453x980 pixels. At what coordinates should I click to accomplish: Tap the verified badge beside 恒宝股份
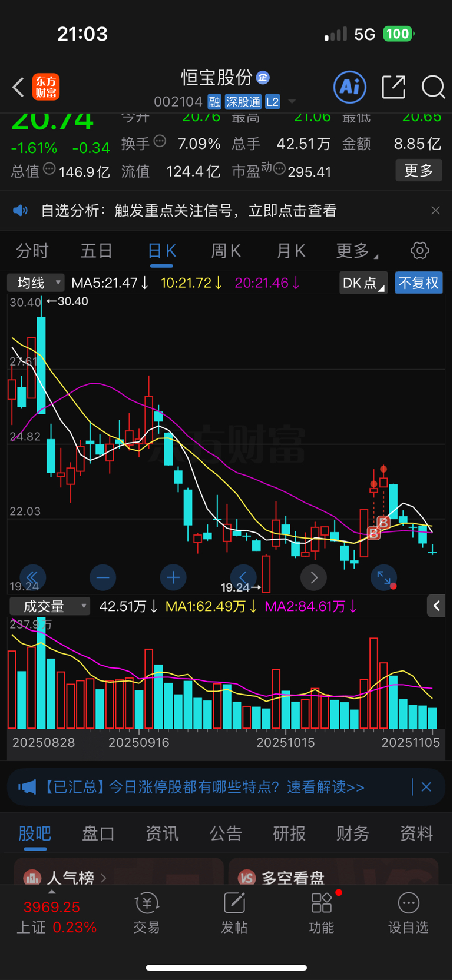coord(263,77)
